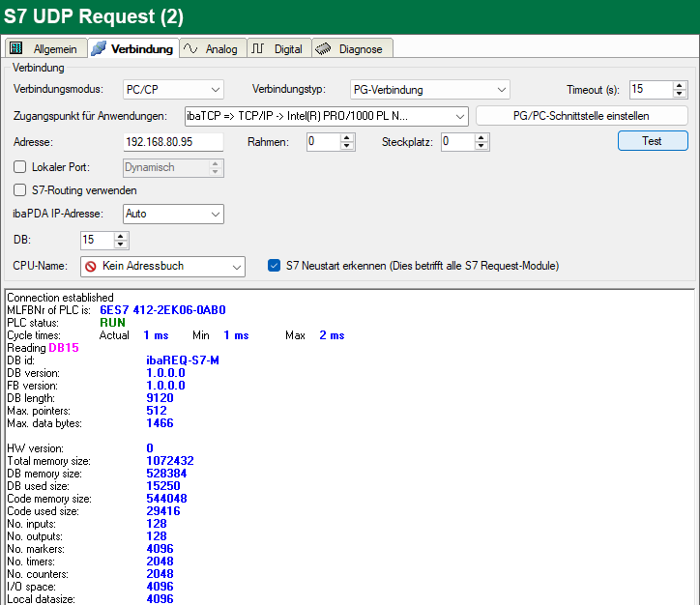Viewport: 700px width, 605px height.
Task: Uncheck S7 Neustart erkennen checkbox
Action: 274,265
